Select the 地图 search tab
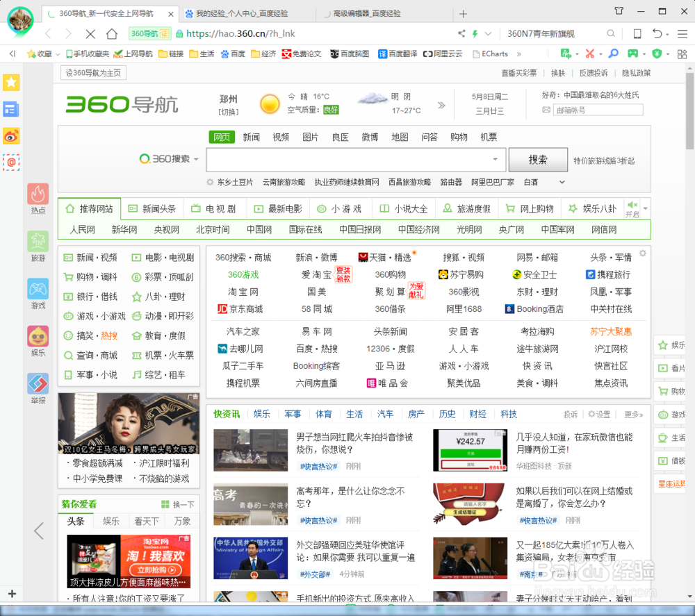Image resolution: width=695 pixels, height=616 pixels. (x=400, y=137)
